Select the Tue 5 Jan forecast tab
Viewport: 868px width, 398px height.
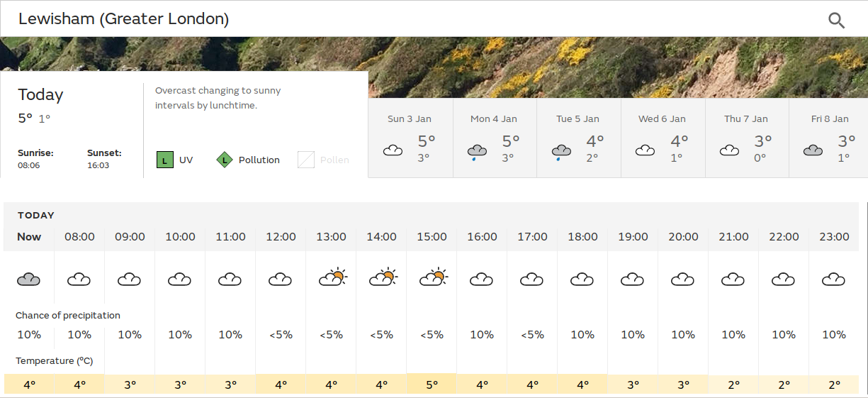[x=578, y=138]
